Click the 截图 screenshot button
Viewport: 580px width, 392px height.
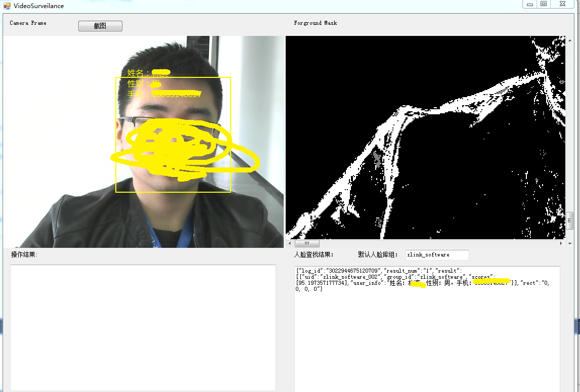click(x=100, y=26)
